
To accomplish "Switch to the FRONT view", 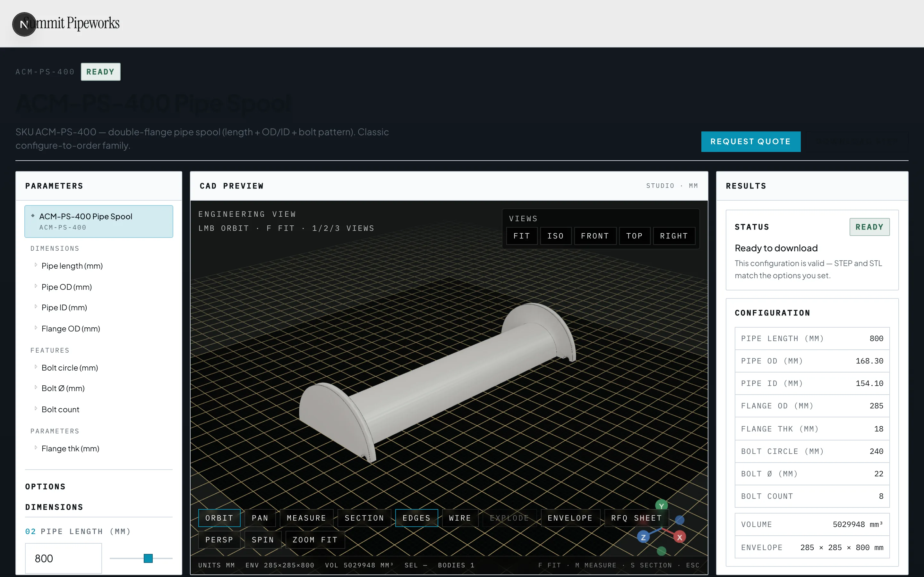I will click(x=595, y=236).
